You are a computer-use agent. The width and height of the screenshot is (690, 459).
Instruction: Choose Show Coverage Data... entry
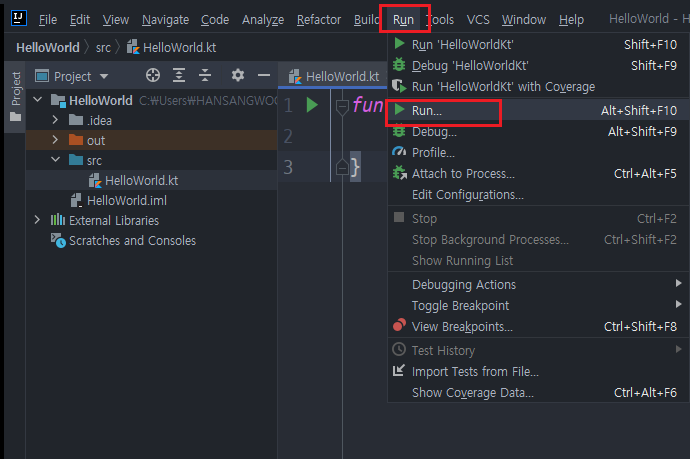click(538, 392)
